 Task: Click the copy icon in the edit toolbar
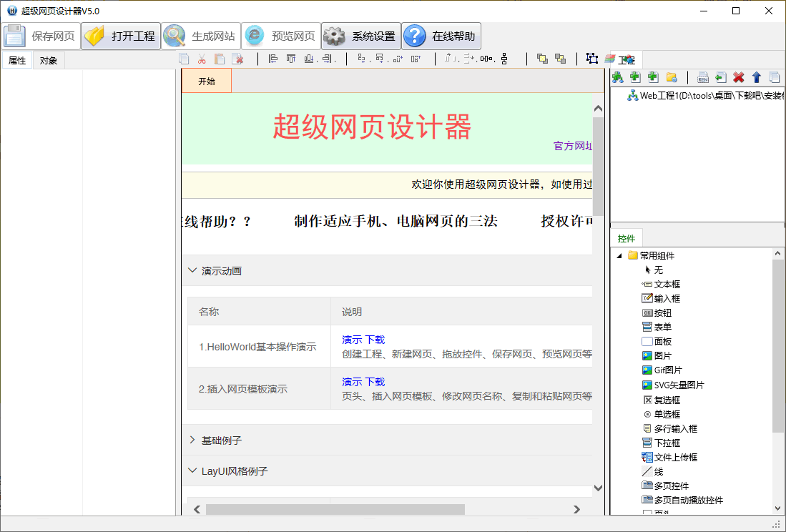click(184, 59)
